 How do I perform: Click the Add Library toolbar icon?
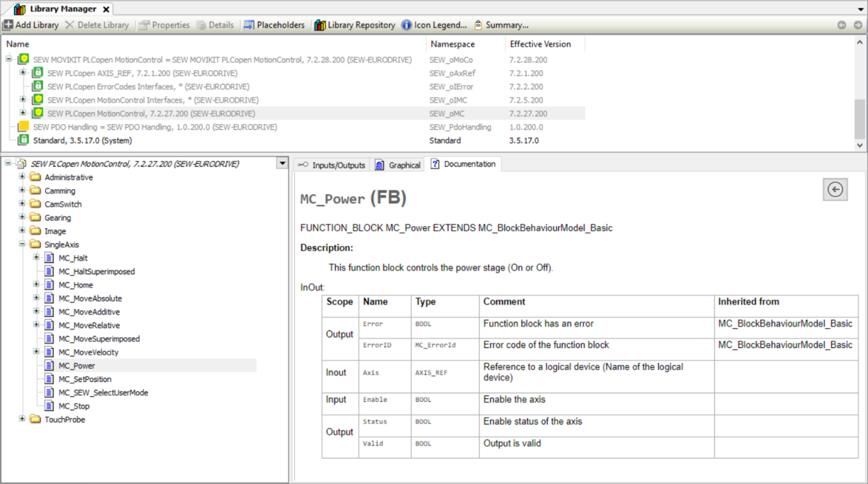(x=9, y=25)
